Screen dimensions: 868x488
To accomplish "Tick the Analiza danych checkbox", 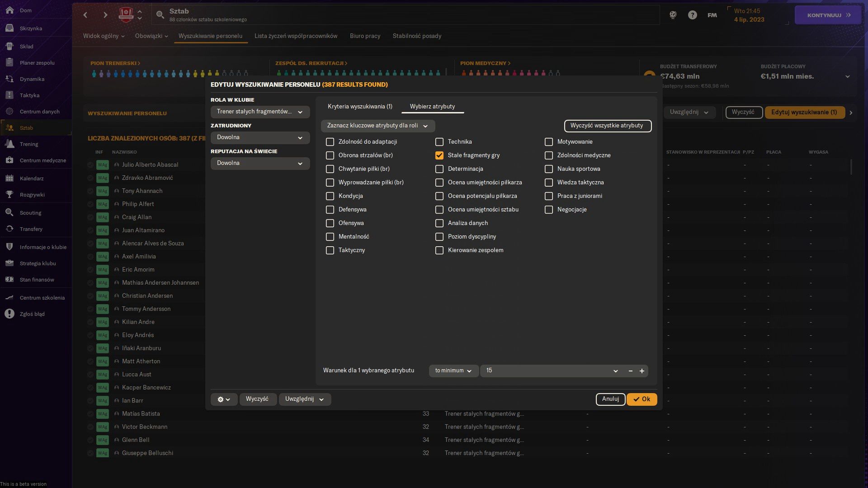I will pyautogui.click(x=439, y=223).
